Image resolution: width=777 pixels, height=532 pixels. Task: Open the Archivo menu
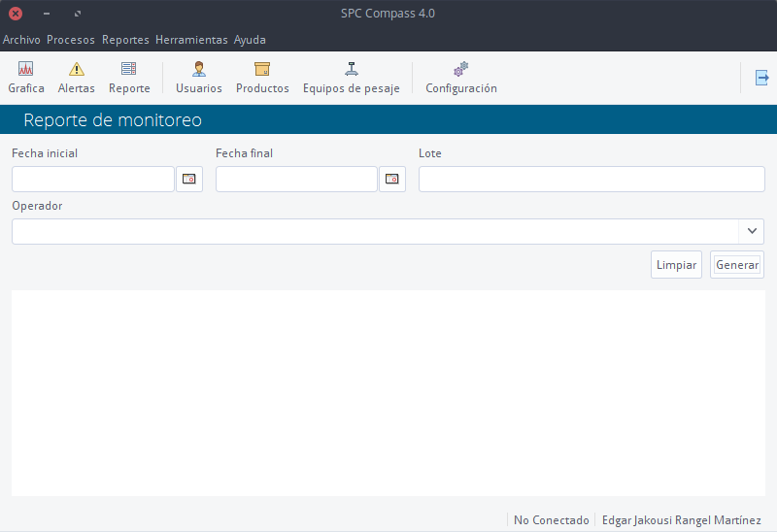21,40
